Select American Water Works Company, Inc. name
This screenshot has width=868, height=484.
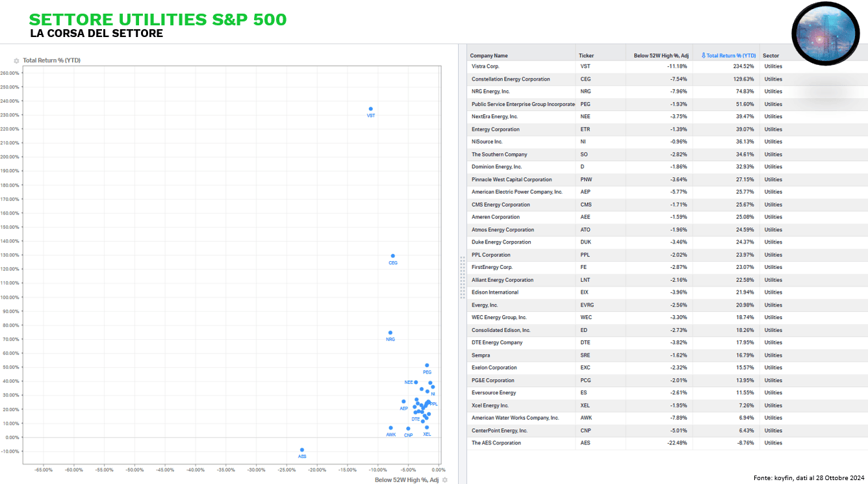pos(515,418)
